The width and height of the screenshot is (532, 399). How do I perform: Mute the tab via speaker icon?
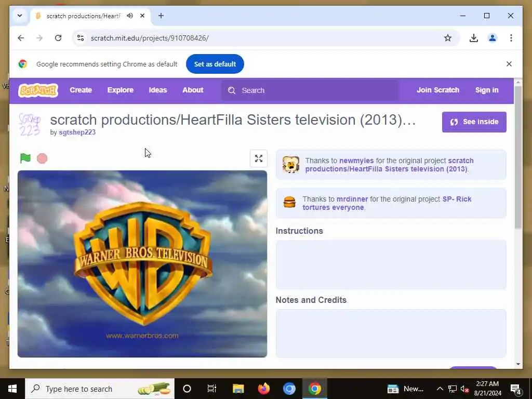point(129,16)
